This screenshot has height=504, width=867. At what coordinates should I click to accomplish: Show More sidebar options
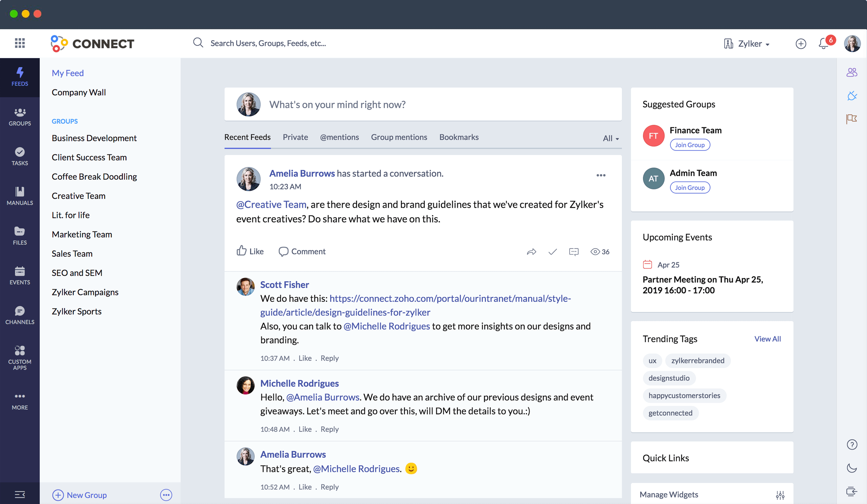20,402
